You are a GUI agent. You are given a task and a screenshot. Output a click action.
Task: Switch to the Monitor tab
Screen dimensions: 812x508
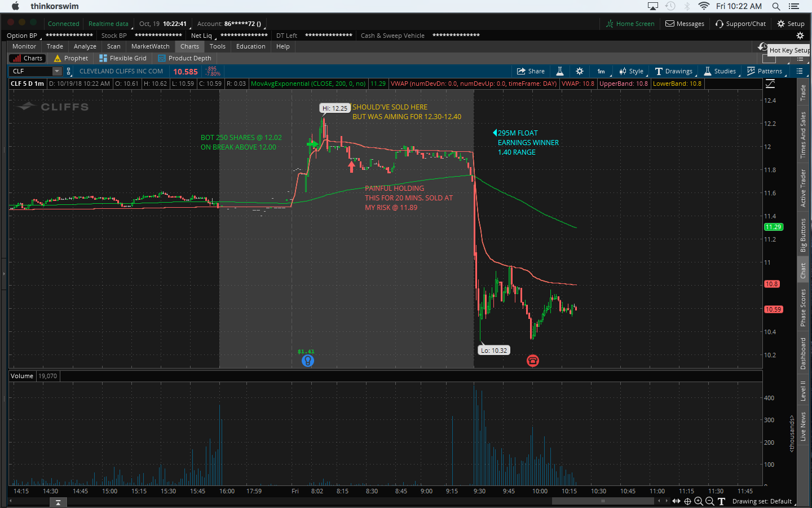[x=24, y=46]
